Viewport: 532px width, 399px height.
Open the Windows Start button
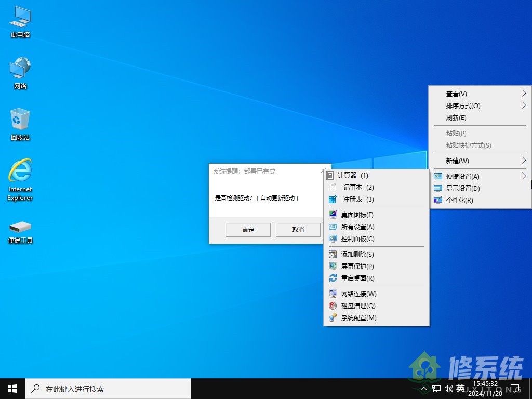(x=12, y=389)
